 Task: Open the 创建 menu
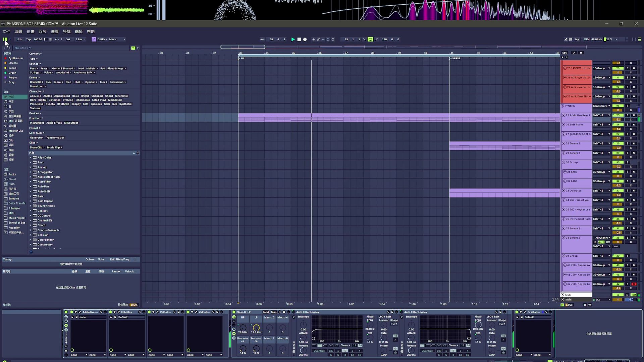coord(31,32)
